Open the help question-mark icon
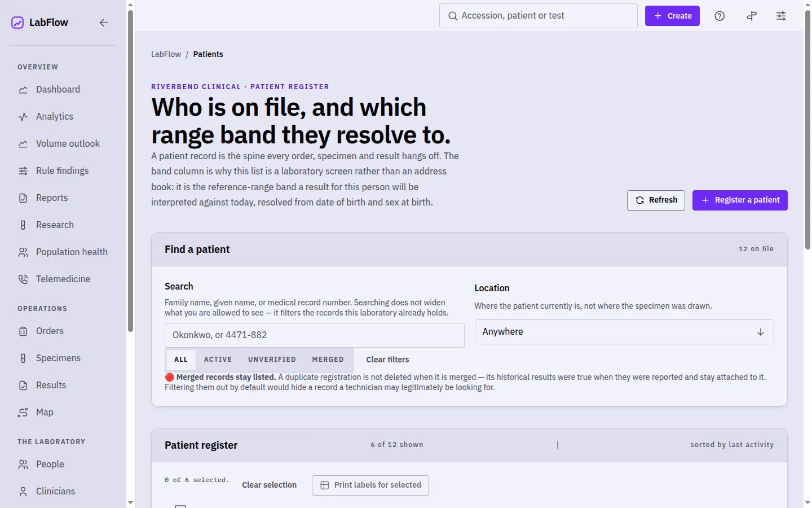Viewport: 812px width, 508px height. (720, 16)
